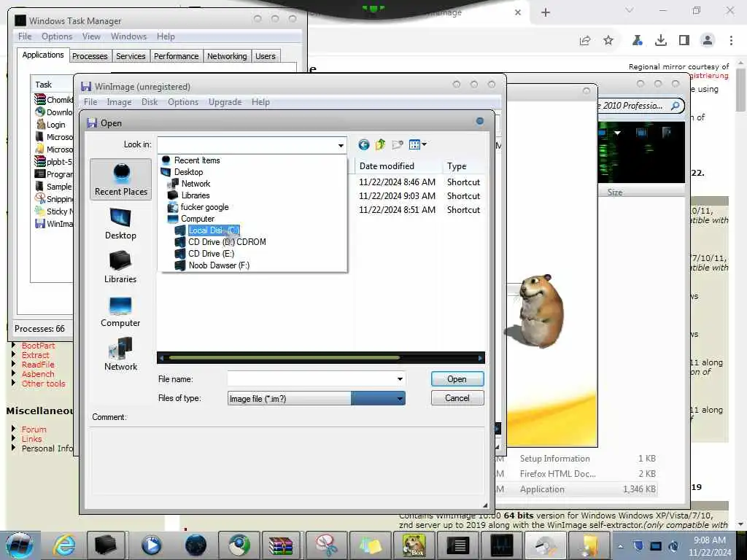Select the Sticky Notes task in Task Manager
747x560 pixels.
pos(53,211)
